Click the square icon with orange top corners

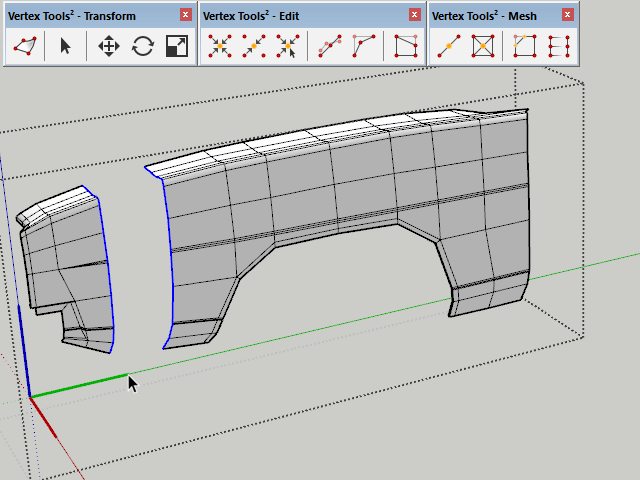coord(525,46)
